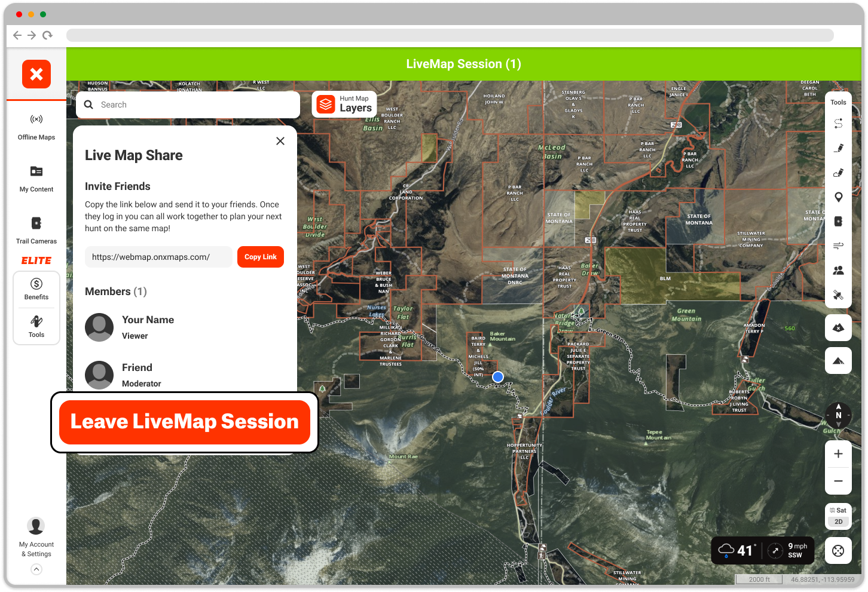Click the Search field
The height and width of the screenshot is (592, 868).
pos(188,105)
